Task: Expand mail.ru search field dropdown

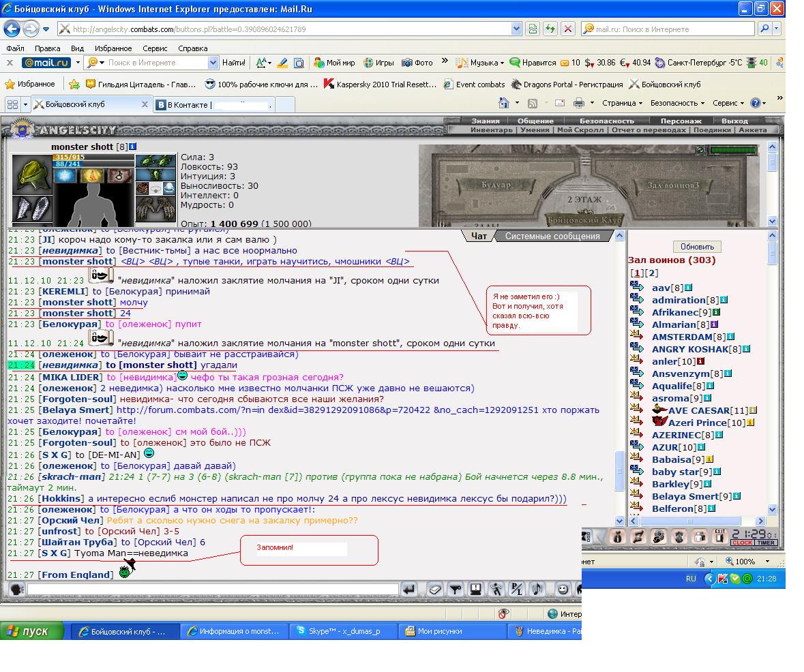Action: click(x=213, y=63)
